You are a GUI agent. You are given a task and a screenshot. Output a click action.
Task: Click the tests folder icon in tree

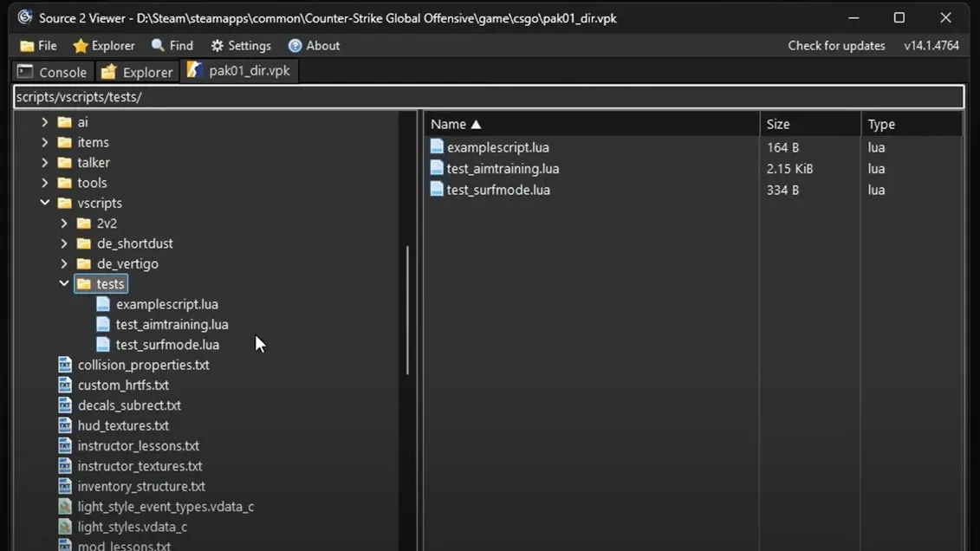click(x=84, y=283)
